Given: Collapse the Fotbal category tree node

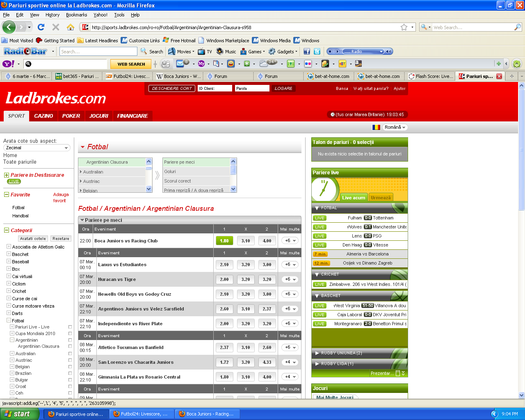Looking at the screenshot, I should 9,321.
